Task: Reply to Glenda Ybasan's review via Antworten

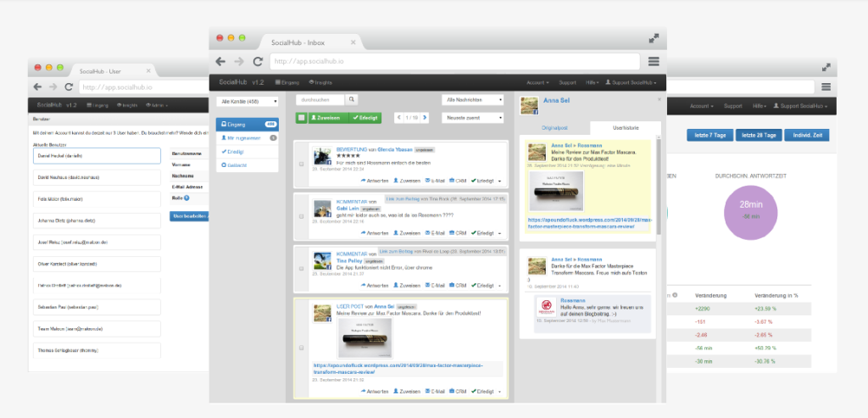Action: tap(374, 181)
